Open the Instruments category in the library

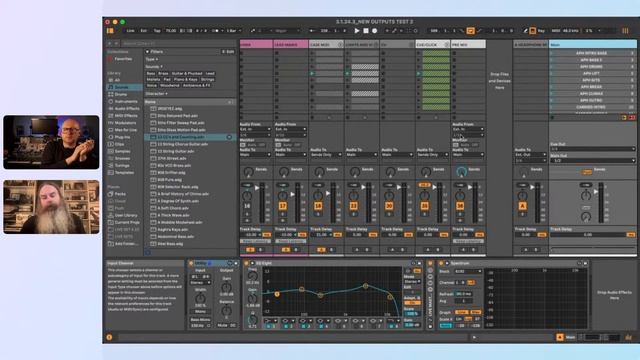coord(126,101)
